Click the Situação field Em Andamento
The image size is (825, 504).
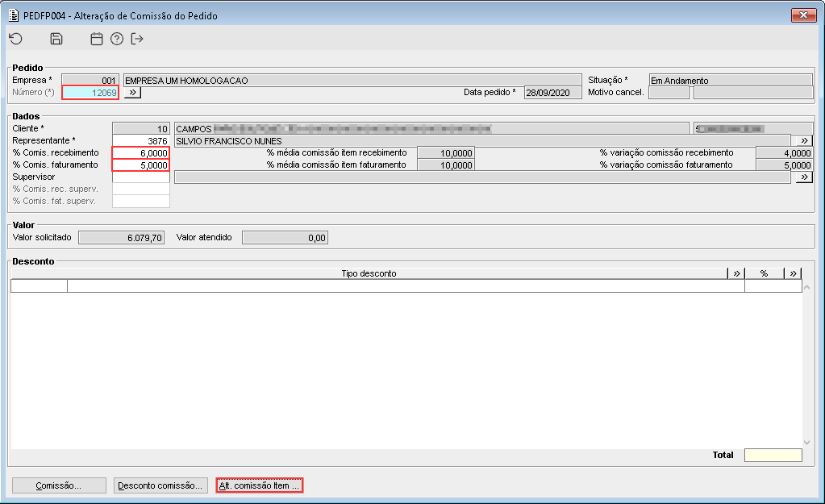tap(731, 80)
